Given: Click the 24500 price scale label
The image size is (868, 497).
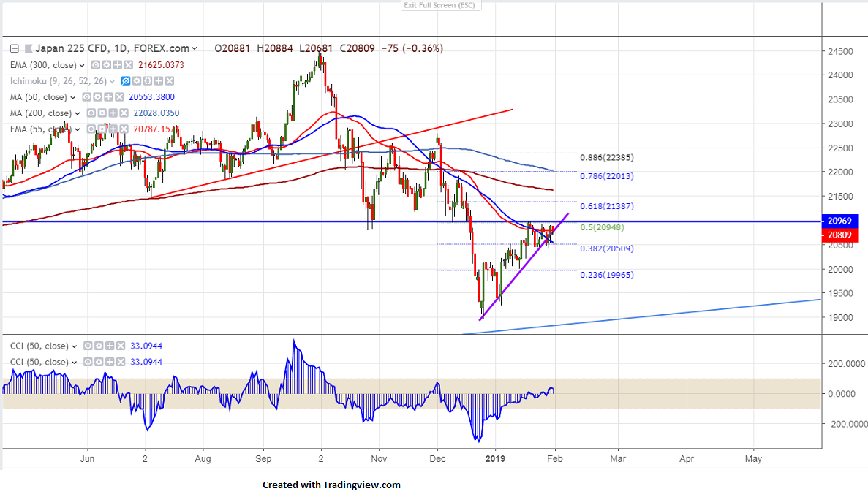Looking at the screenshot, I should [x=840, y=51].
